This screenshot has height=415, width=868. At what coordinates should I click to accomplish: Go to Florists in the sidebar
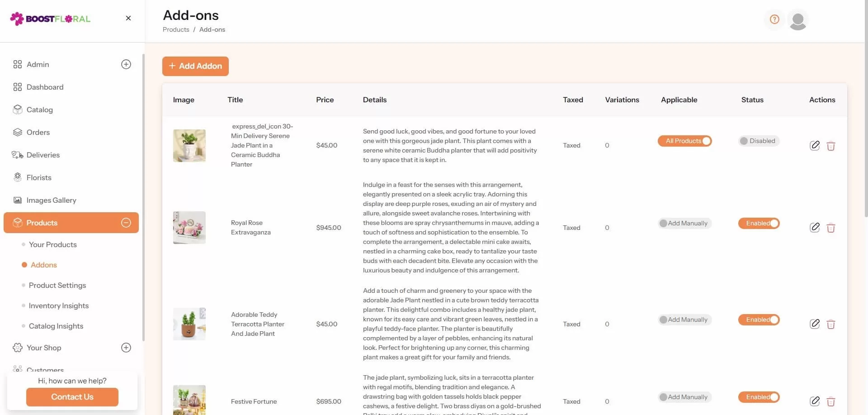[x=71, y=177]
